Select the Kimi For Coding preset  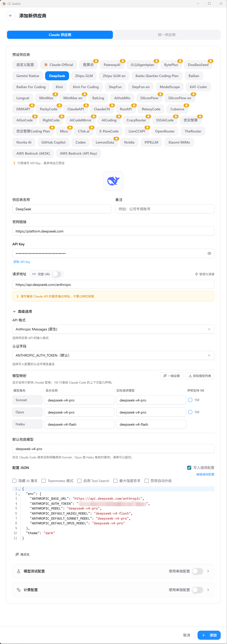click(86, 87)
